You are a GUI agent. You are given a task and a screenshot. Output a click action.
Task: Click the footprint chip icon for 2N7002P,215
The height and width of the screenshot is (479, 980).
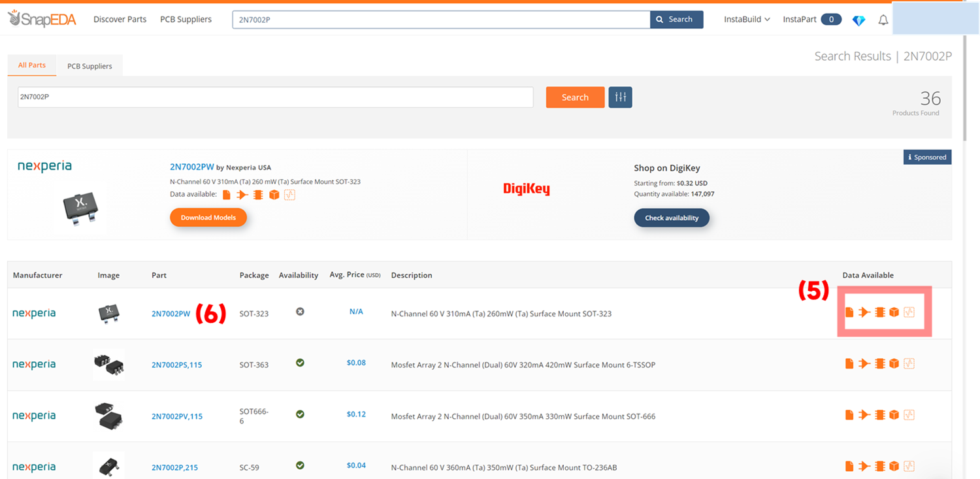pyautogui.click(x=880, y=466)
